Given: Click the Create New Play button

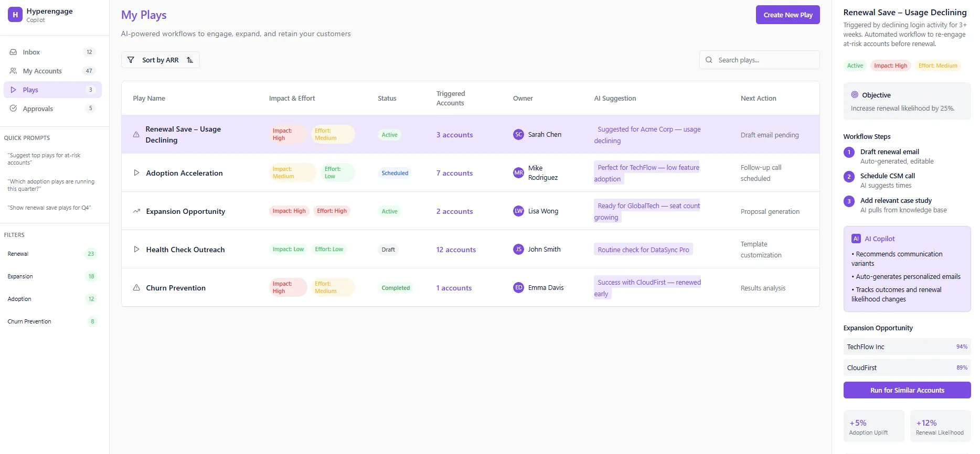Looking at the screenshot, I should click(x=787, y=15).
